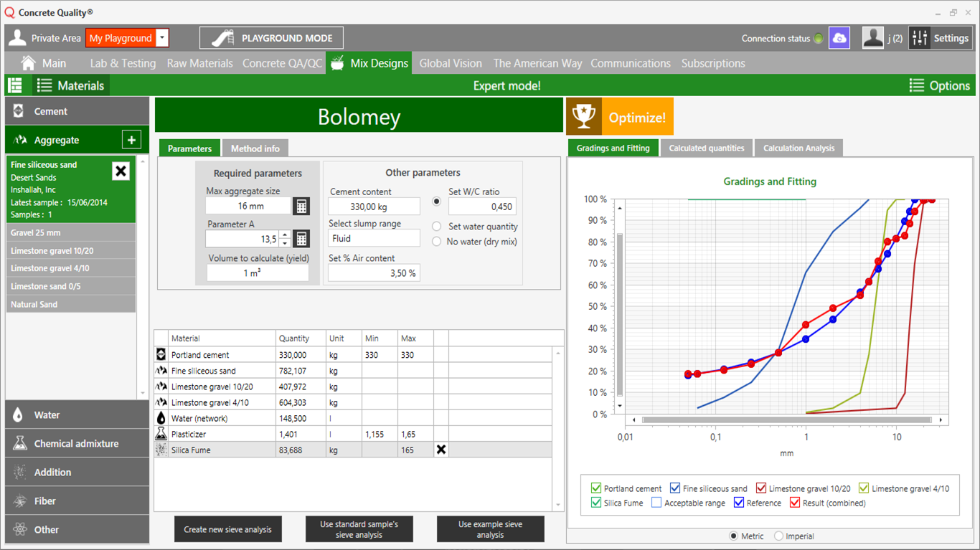Screen dimensions: 980x550
Task: Toggle Limestone gravel 10/20 legend checkbox
Action: click(760, 488)
